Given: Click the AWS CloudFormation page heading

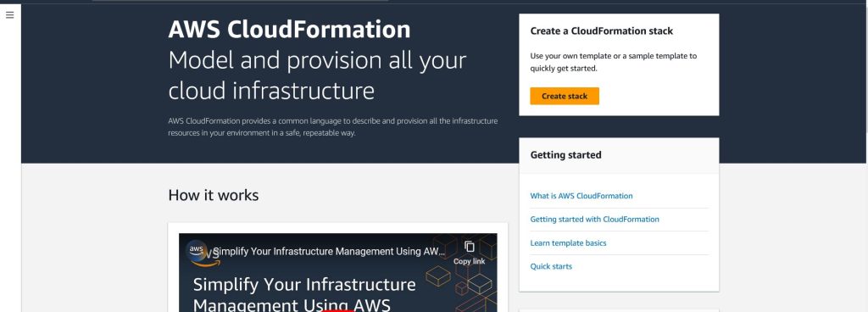Looking at the screenshot, I should point(289,30).
